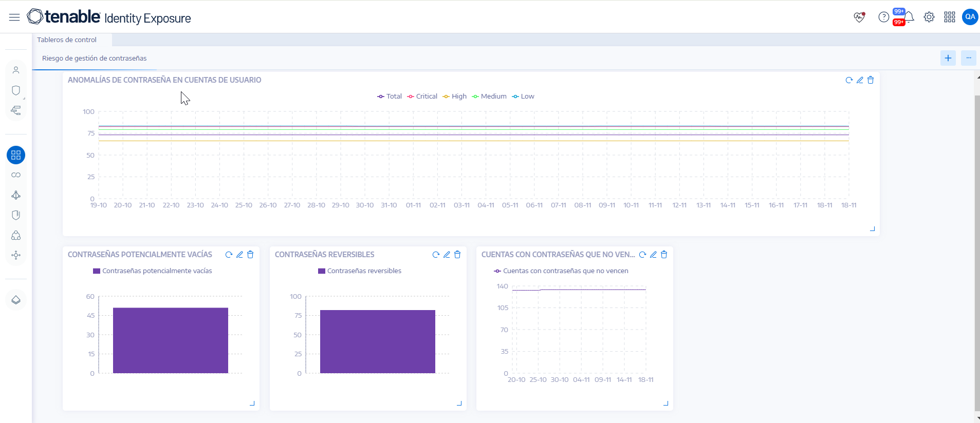This screenshot has height=423, width=980.
Task: Edit Cuentas con contraseñas que no vencen widget
Action: (653, 255)
